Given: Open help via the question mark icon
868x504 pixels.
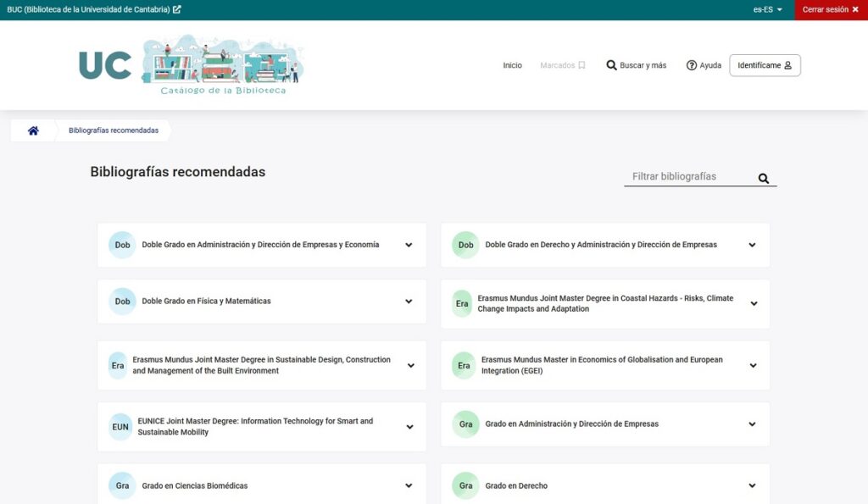Looking at the screenshot, I should click(x=693, y=64).
